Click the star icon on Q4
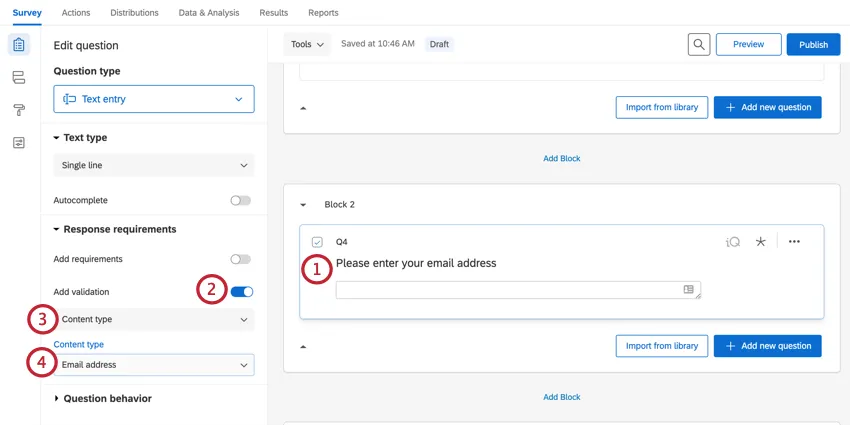This screenshot has height=425, width=850. tap(761, 242)
